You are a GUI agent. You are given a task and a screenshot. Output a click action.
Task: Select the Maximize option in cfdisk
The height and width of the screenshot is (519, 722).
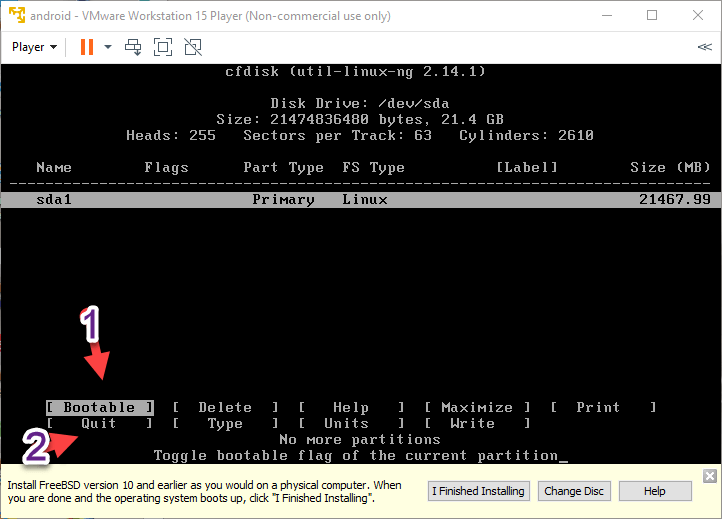[476, 407]
